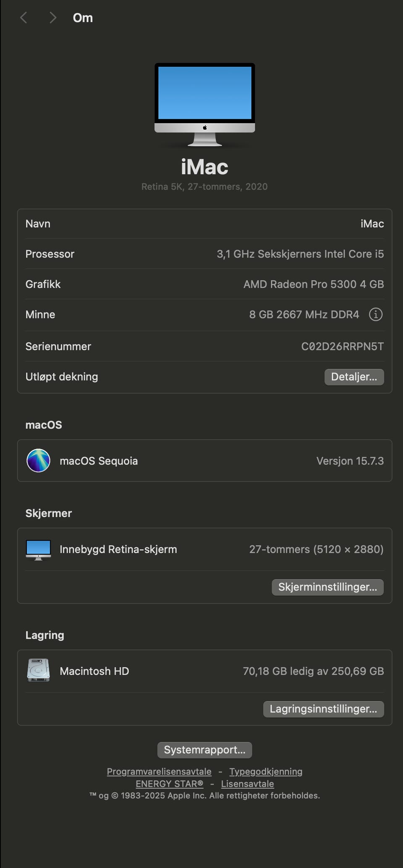
Task: Click the forward navigation chevron
Action: pos(52,18)
